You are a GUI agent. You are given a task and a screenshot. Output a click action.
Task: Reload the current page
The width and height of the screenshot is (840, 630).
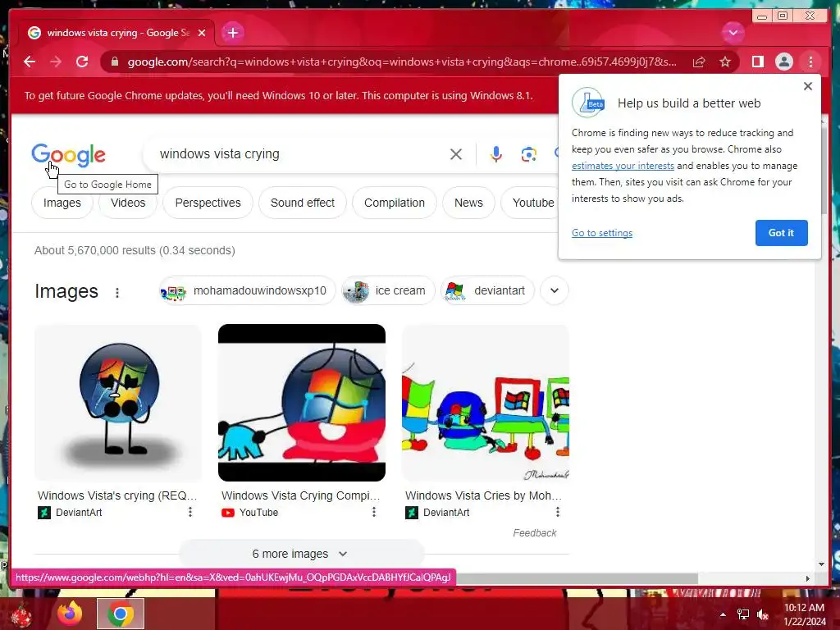point(82,62)
